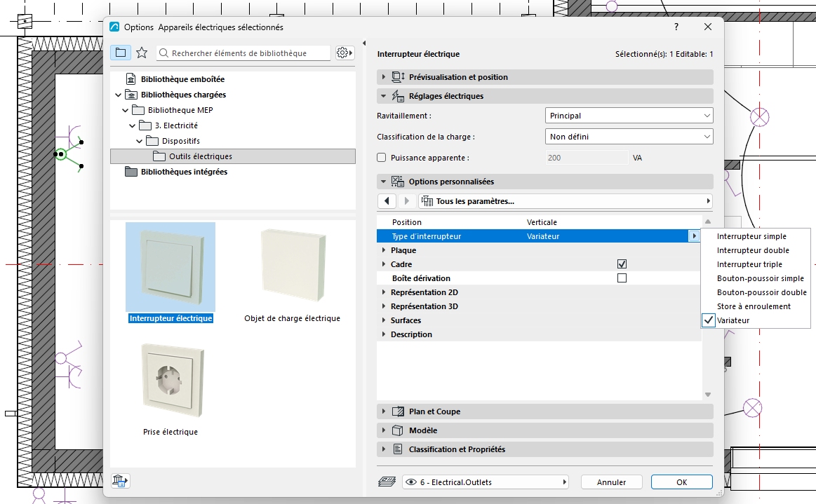Image resolution: width=816 pixels, height=504 pixels.
Task: Switch to folder view of library
Action: click(x=120, y=53)
